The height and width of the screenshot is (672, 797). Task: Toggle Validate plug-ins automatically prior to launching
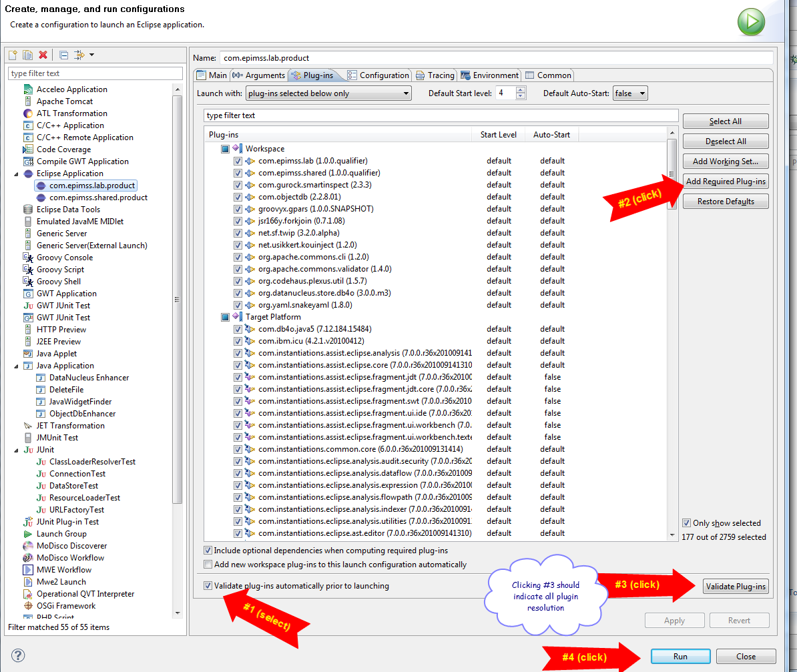208,586
